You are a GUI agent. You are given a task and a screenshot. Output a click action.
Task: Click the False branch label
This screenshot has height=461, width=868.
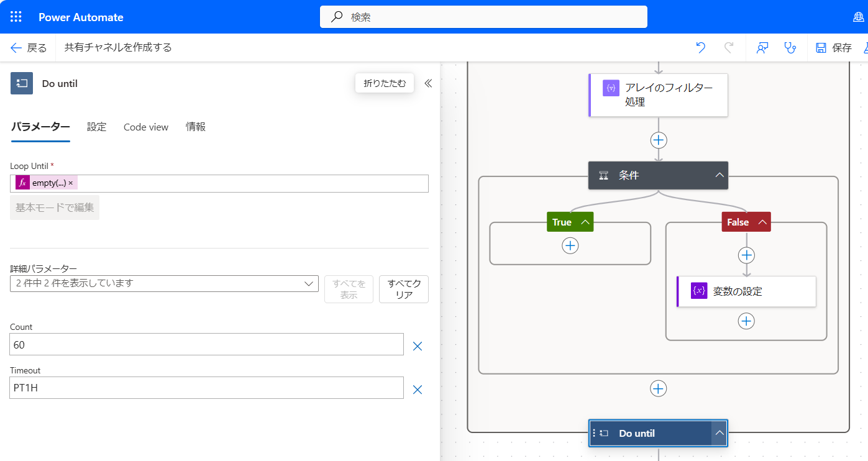click(738, 222)
